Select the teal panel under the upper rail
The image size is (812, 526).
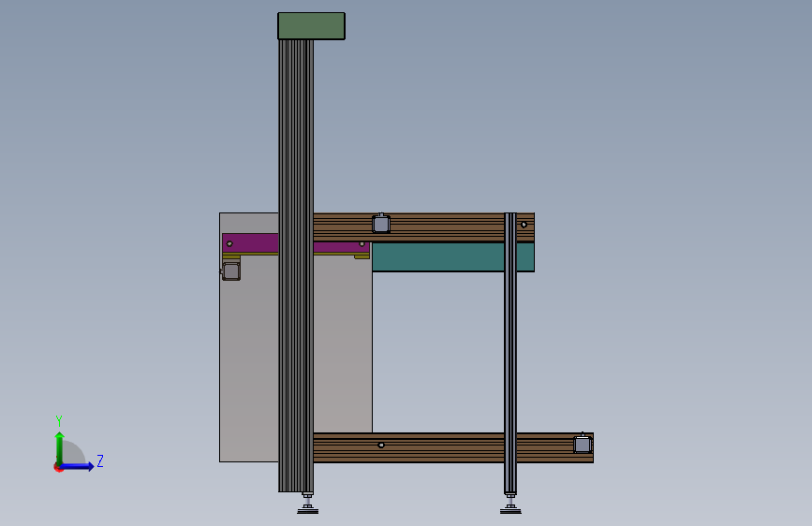click(x=453, y=256)
